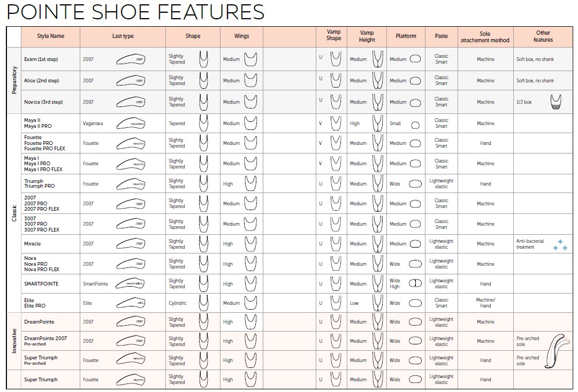Screen dimensions: 578x392
Task: Click the SMARTPOINTE style name
Action: click(x=41, y=283)
